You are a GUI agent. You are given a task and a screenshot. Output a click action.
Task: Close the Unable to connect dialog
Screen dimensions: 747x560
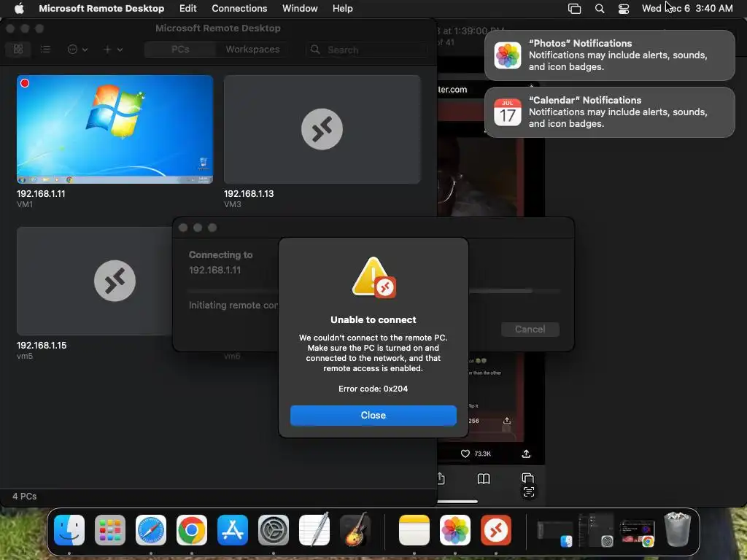point(373,415)
